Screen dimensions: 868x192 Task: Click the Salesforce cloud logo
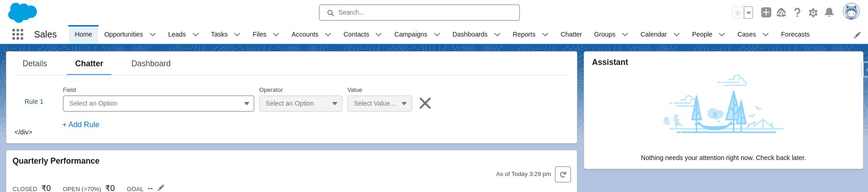point(22,12)
